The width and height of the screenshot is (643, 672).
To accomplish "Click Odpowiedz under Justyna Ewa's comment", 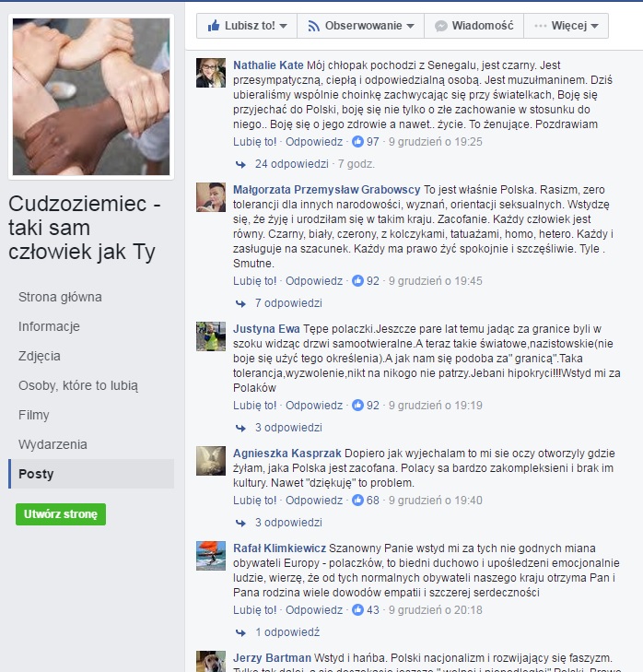I will click(x=314, y=405).
